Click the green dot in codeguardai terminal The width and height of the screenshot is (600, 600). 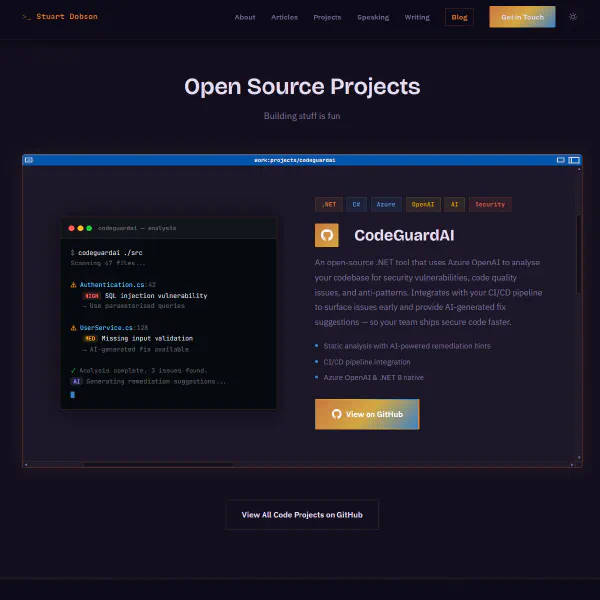click(89, 228)
